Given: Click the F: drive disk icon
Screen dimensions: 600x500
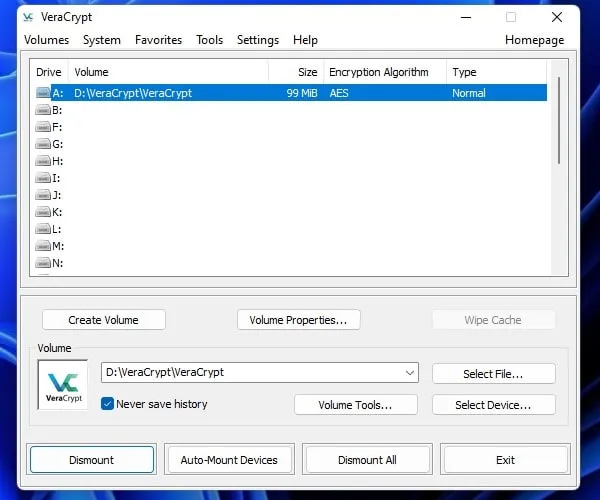Looking at the screenshot, I should (43, 127).
